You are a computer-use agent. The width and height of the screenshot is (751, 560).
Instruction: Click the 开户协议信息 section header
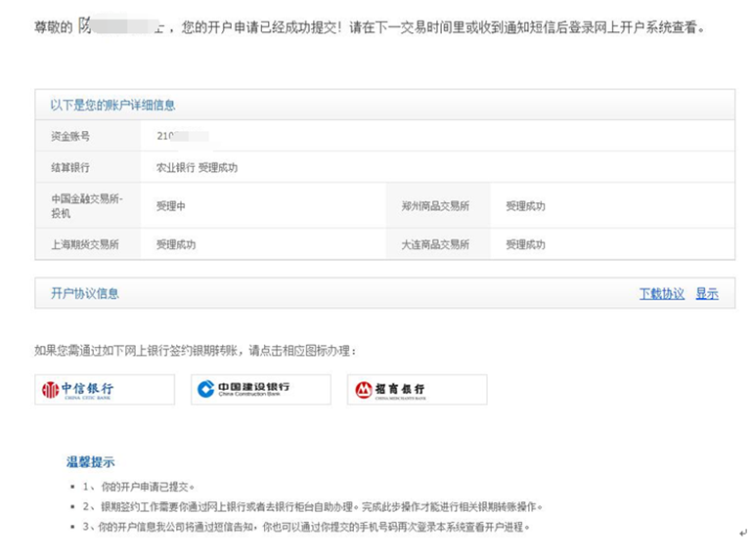tap(85, 293)
